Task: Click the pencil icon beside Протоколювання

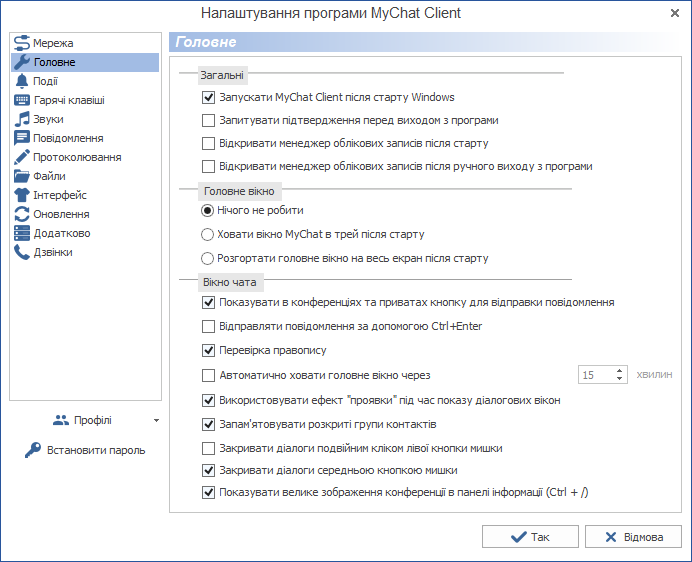Action: pos(22,157)
